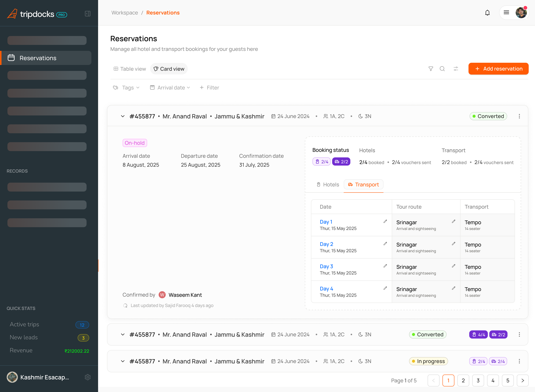Open the display settings sliders icon
Image resolution: width=535 pixels, height=392 pixels.
click(x=456, y=69)
